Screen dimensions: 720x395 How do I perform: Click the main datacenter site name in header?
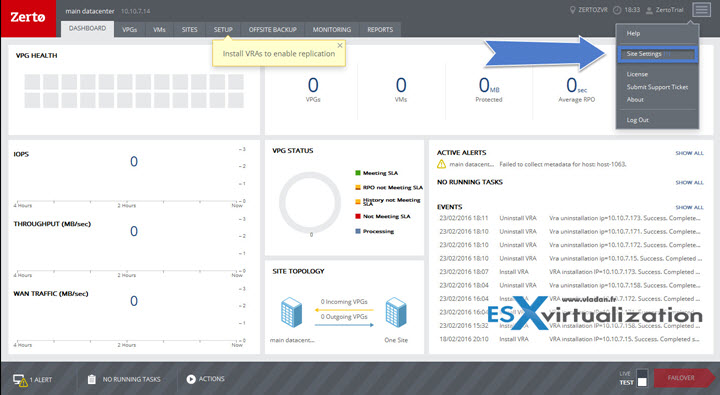(x=90, y=11)
